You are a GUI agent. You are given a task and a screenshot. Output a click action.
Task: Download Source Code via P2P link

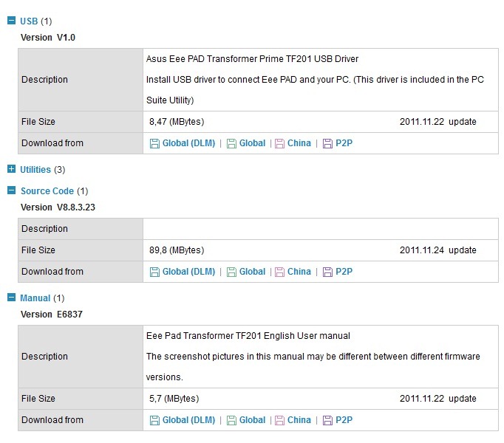coord(344,272)
